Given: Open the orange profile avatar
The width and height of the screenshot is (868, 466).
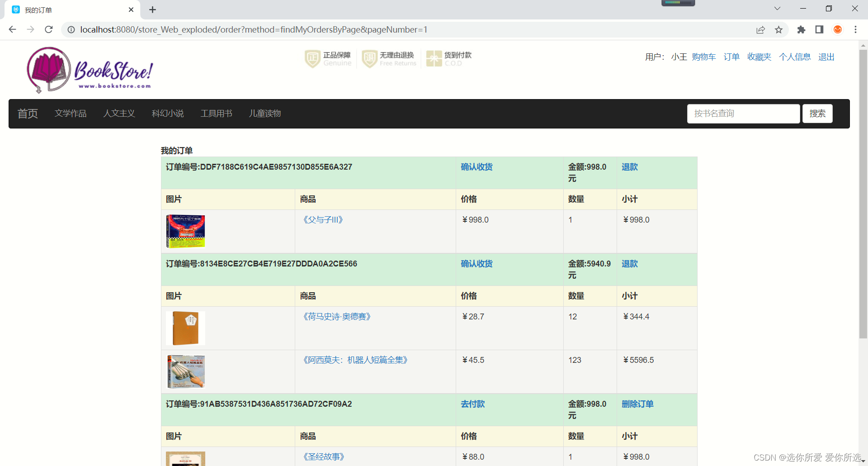Looking at the screenshot, I should (838, 30).
